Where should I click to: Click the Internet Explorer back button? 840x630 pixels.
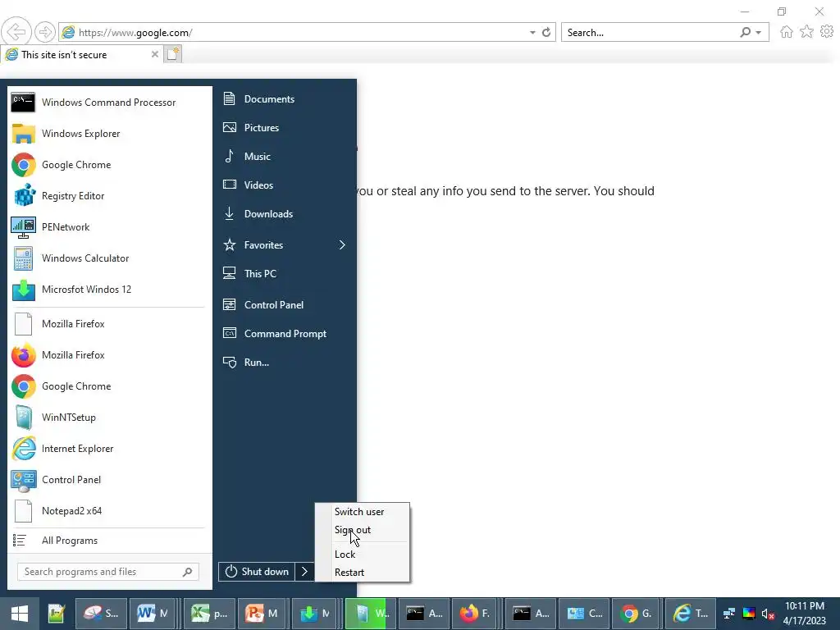[x=16, y=32]
